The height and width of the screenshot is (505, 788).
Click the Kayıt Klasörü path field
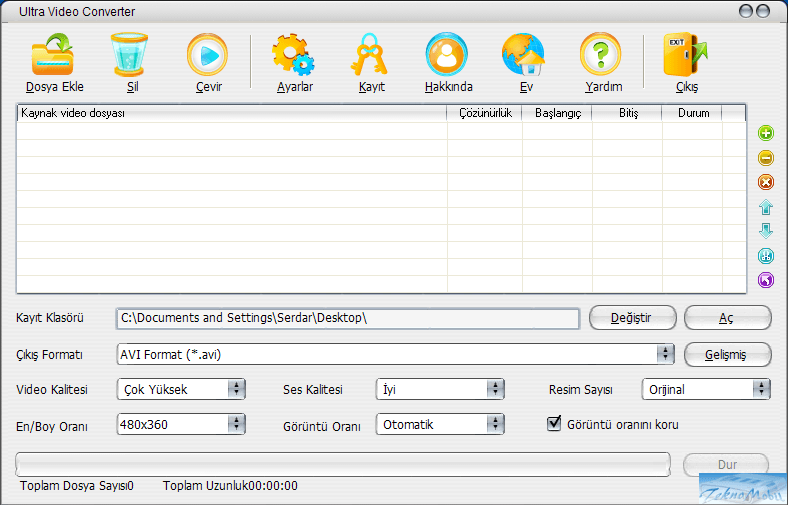pyautogui.click(x=348, y=319)
